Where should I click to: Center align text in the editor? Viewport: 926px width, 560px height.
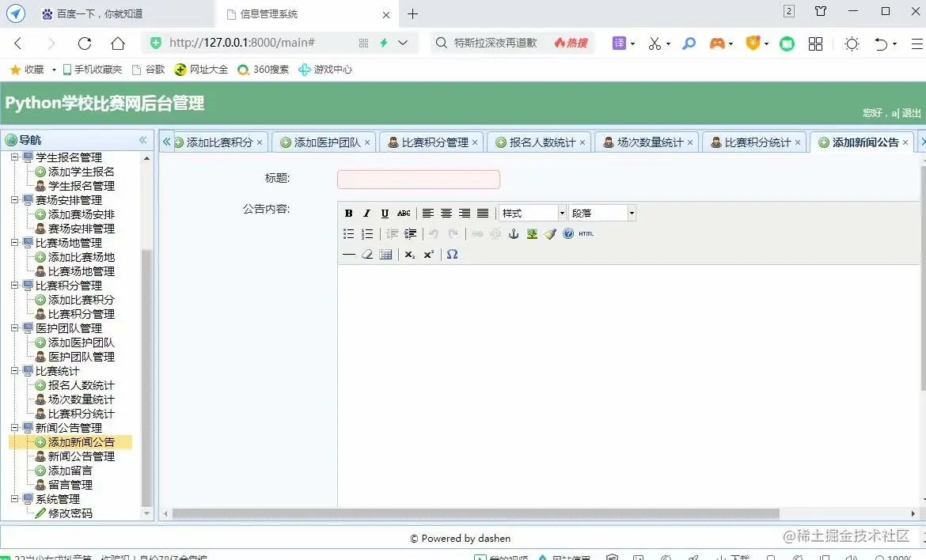pos(446,213)
